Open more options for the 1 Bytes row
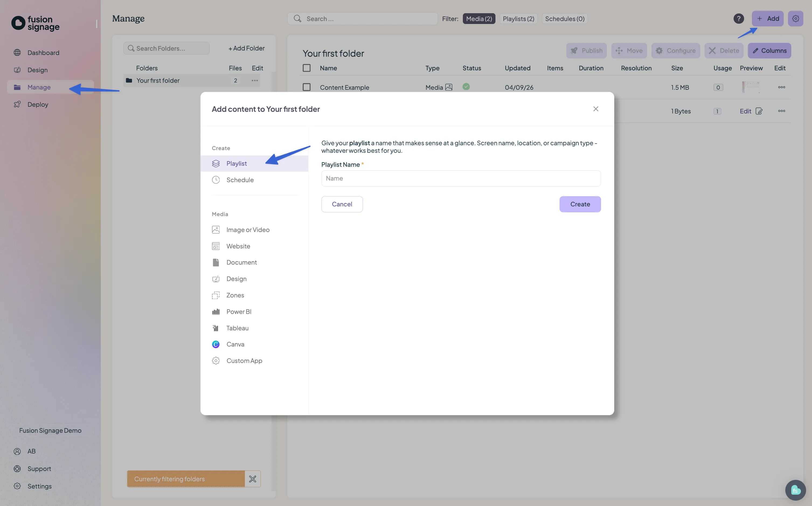Viewport: 812px width, 506px height. click(782, 111)
